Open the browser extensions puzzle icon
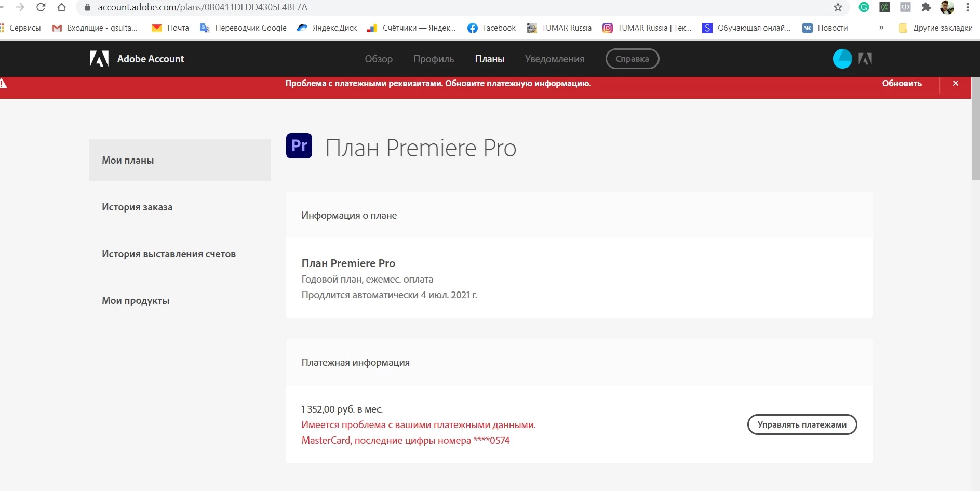 926,7
